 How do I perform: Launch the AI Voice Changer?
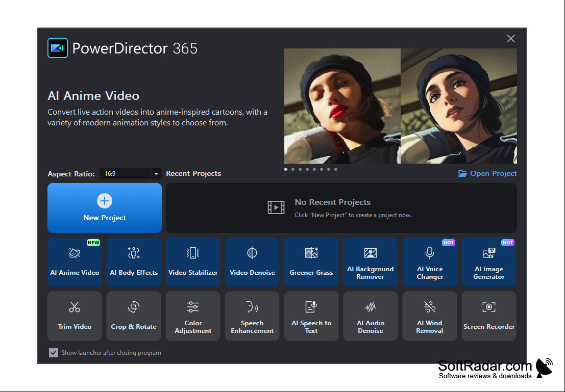click(430, 262)
